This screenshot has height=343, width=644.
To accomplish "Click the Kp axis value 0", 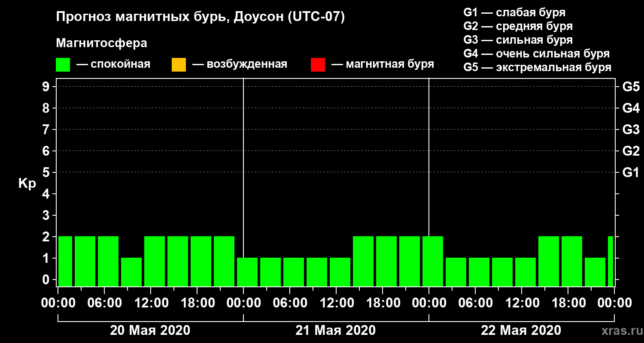I will tap(47, 280).
